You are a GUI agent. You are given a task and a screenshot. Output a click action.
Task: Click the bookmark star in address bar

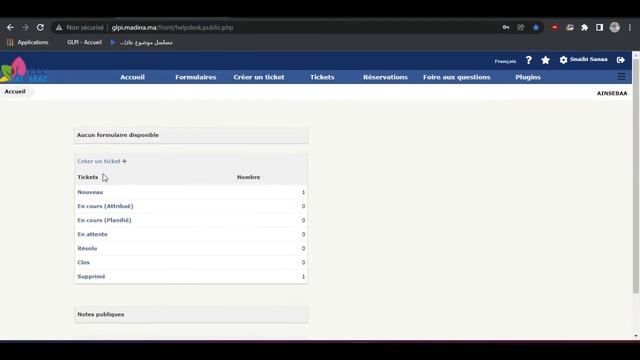tap(536, 27)
